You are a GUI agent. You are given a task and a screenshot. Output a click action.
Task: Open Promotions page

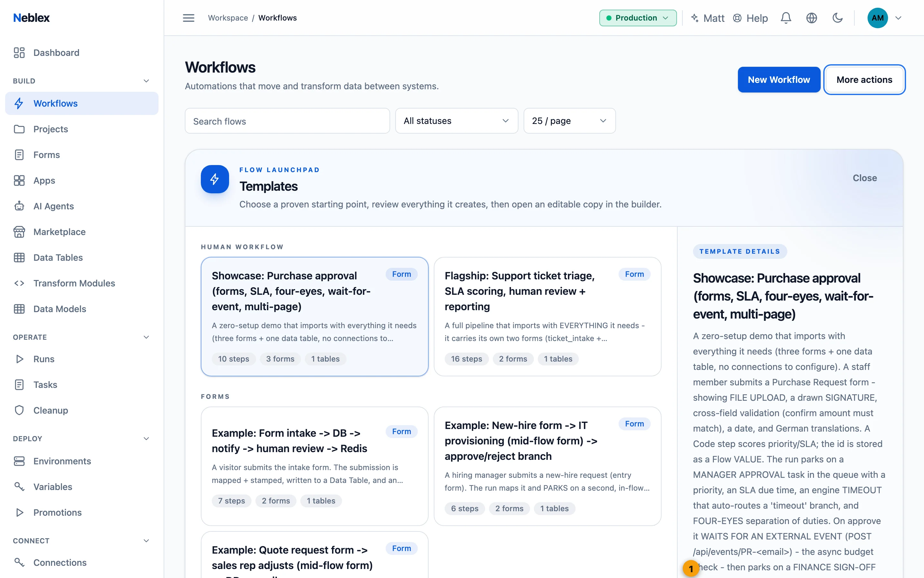(82, 512)
